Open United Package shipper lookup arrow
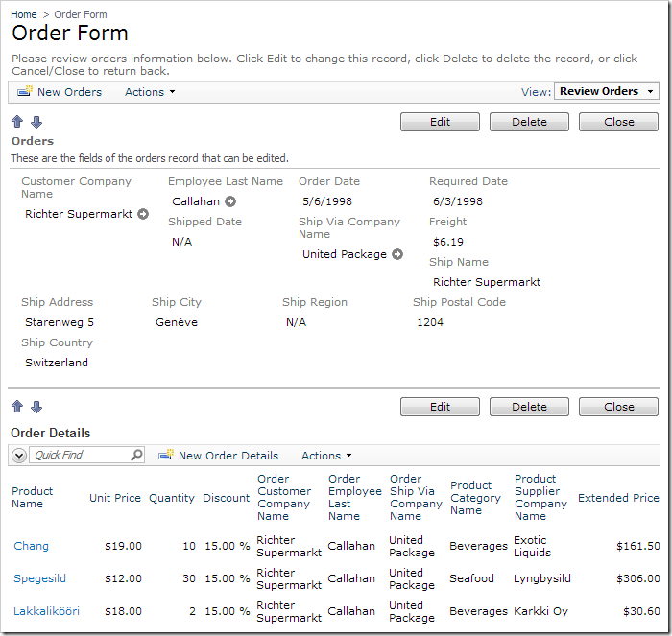The height and width of the screenshot is (636, 672). coord(397,254)
